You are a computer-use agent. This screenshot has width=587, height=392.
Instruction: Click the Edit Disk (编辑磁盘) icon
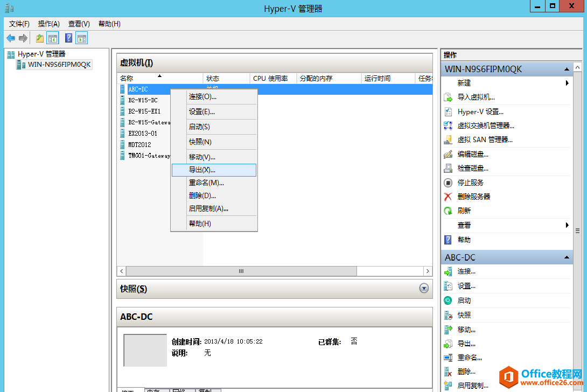[448, 154]
